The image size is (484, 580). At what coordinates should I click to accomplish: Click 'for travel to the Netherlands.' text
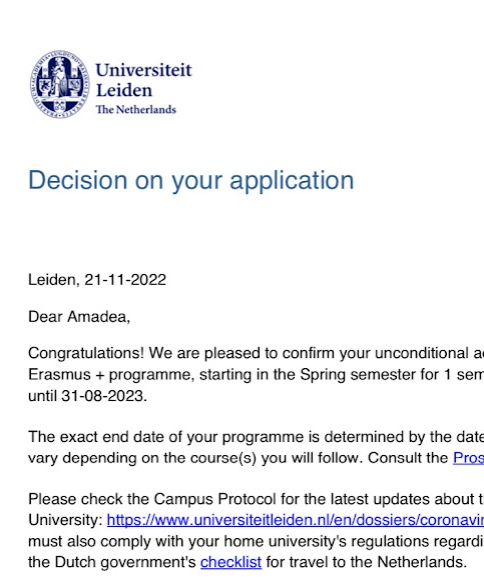click(x=366, y=562)
